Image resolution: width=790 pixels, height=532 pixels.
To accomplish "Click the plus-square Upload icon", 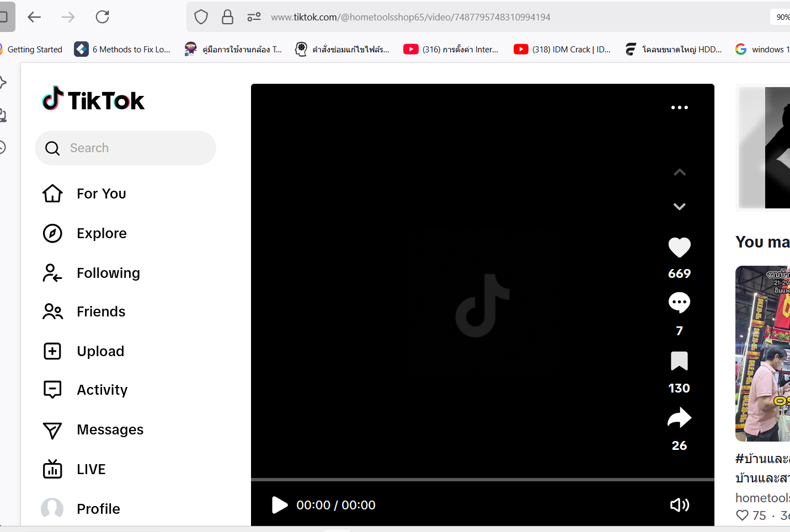I will [52, 351].
